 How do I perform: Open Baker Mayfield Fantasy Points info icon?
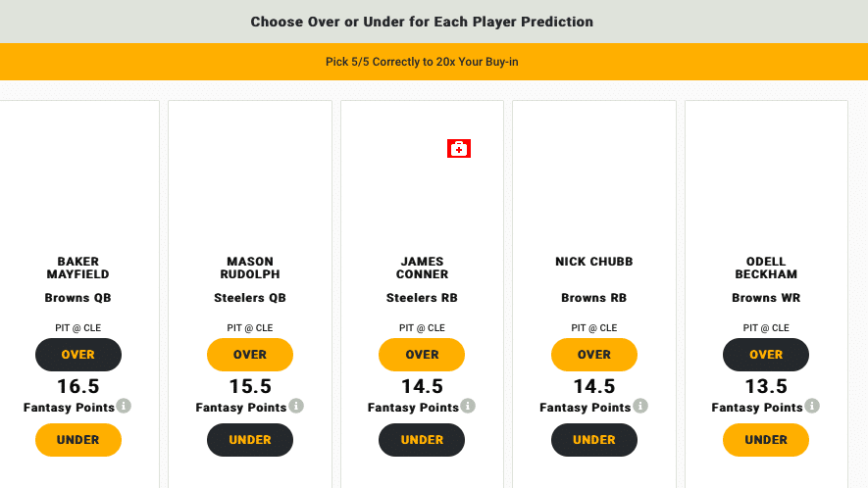click(124, 406)
